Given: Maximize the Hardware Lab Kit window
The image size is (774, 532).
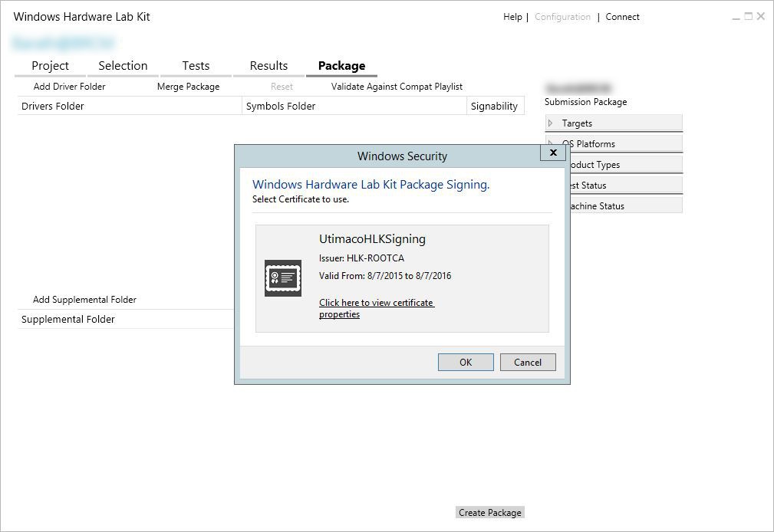Looking at the screenshot, I should [x=749, y=16].
